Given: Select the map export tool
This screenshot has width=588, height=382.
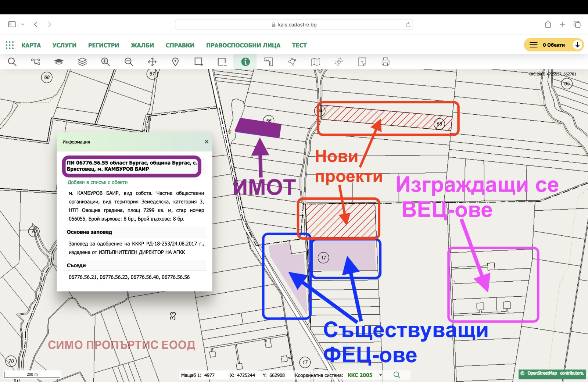Looking at the screenshot, I should pos(362,62).
